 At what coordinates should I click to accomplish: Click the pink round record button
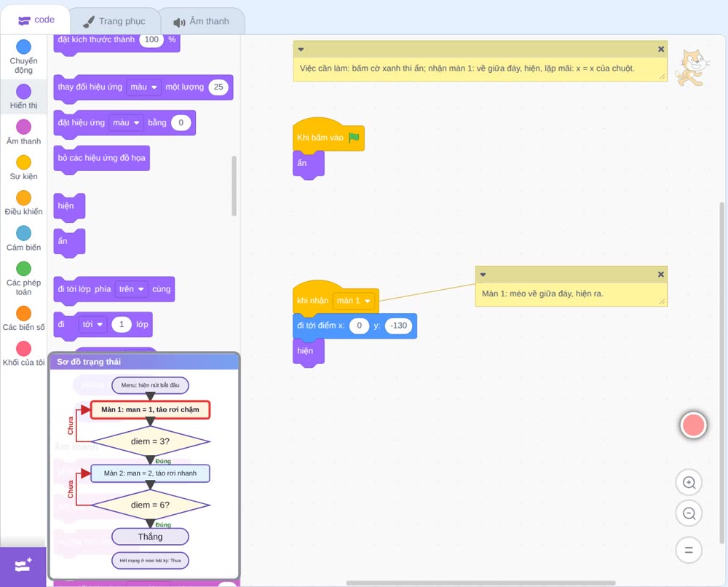click(693, 425)
